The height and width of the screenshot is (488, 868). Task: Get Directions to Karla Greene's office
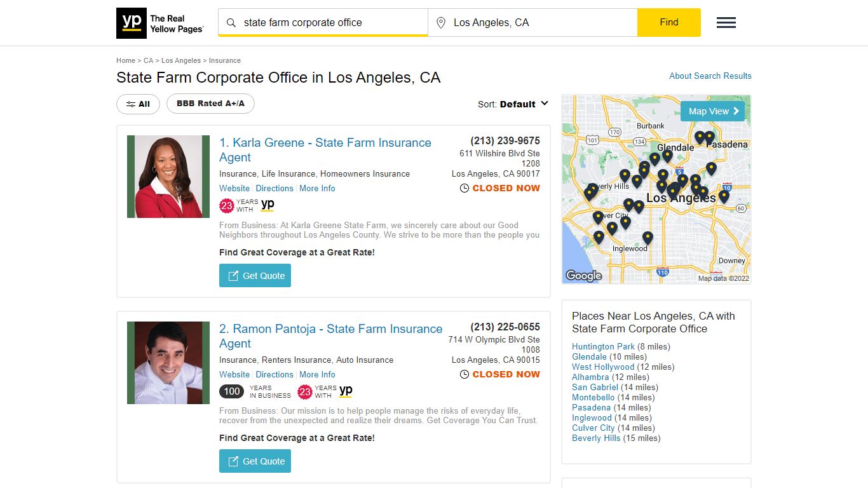pyautogui.click(x=275, y=188)
